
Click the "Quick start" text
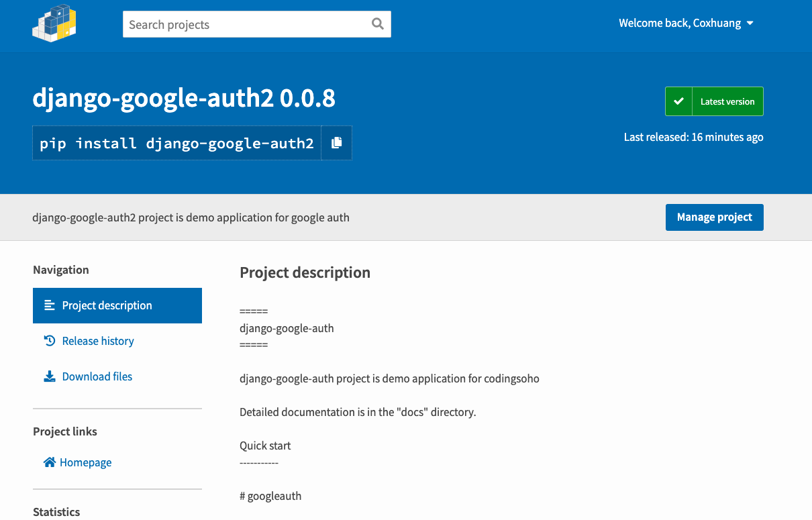[265, 446]
